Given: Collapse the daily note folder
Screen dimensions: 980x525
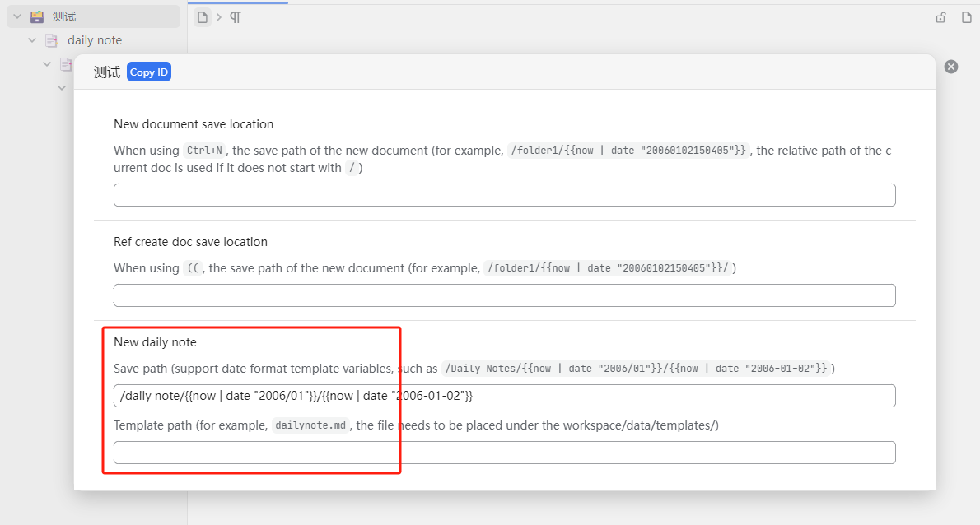Looking at the screenshot, I should coord(32,40).
